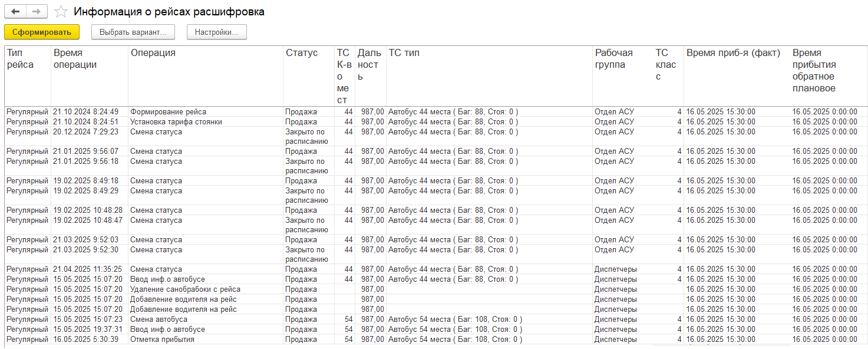This screenshot has width=868, height=349.
Task: Select the Тип рейса column header
Action: pyautogui.click(x=20, y=59)
